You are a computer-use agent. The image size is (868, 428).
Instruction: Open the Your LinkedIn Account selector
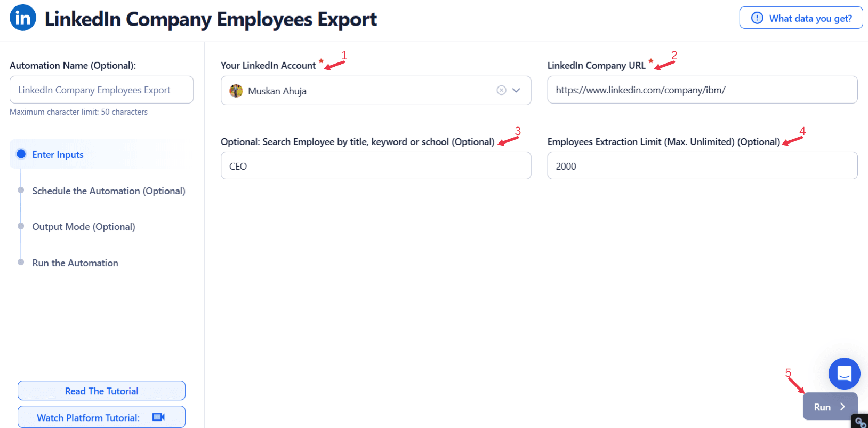pyautogui.click(x=363, y=91)
